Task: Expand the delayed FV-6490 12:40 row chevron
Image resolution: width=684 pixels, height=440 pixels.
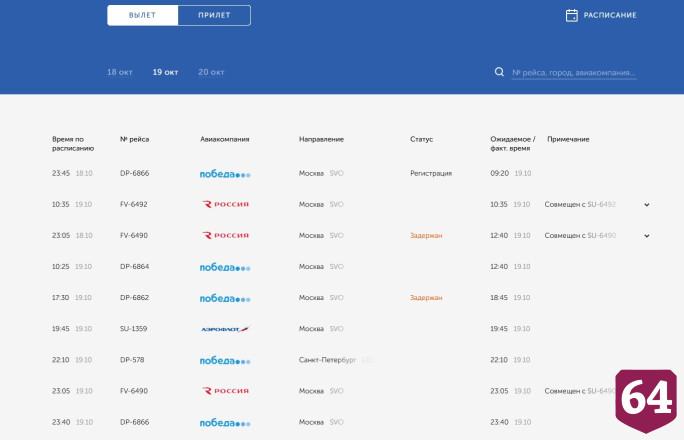Action: click(x=646, y=236)
